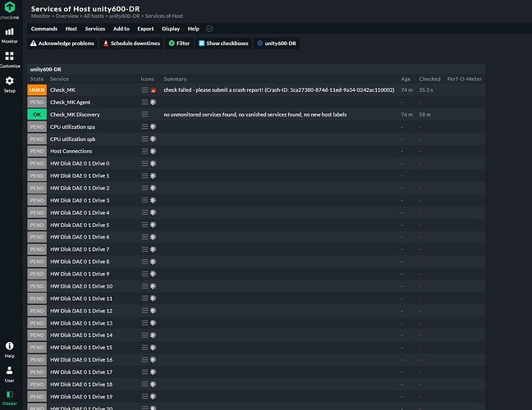532x410 pixels.
Task: Open action menu for Check_MK Discovery
Action: [x=145, y=114]
